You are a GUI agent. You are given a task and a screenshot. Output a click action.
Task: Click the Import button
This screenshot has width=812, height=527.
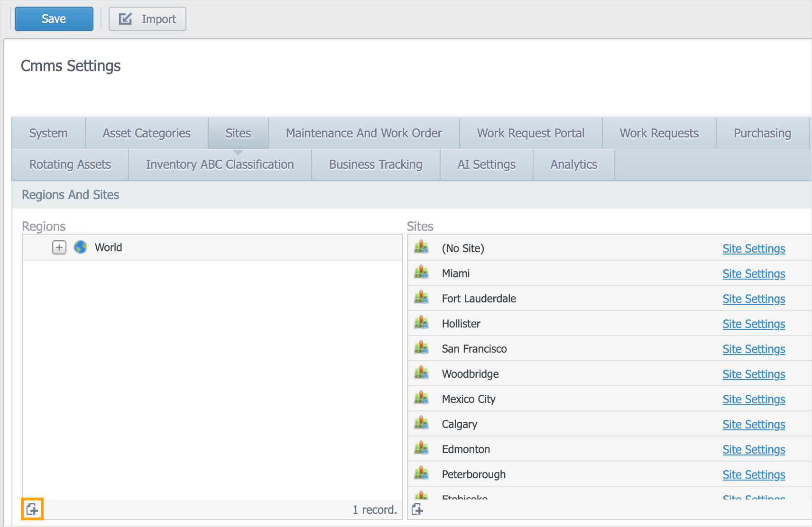point(148,19)
